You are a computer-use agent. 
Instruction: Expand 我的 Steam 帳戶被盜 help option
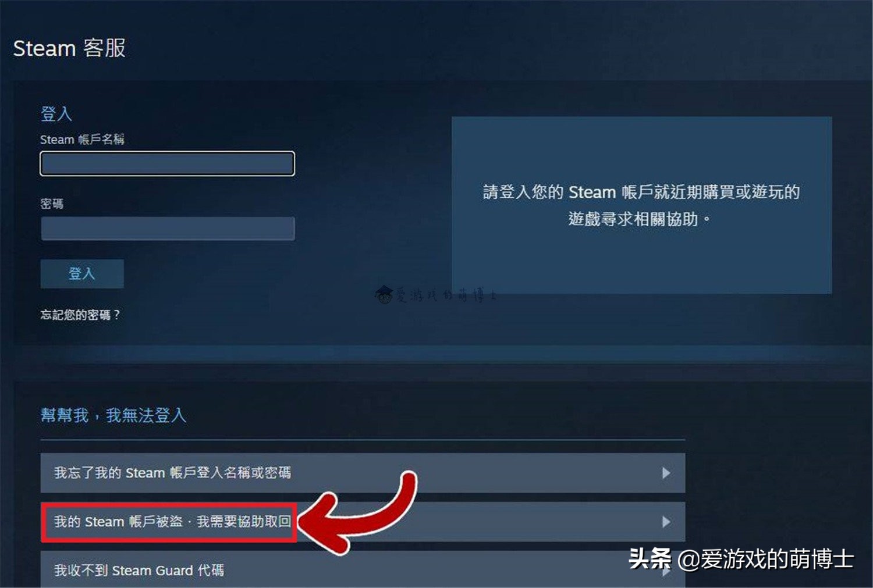[x=363, y=522]
